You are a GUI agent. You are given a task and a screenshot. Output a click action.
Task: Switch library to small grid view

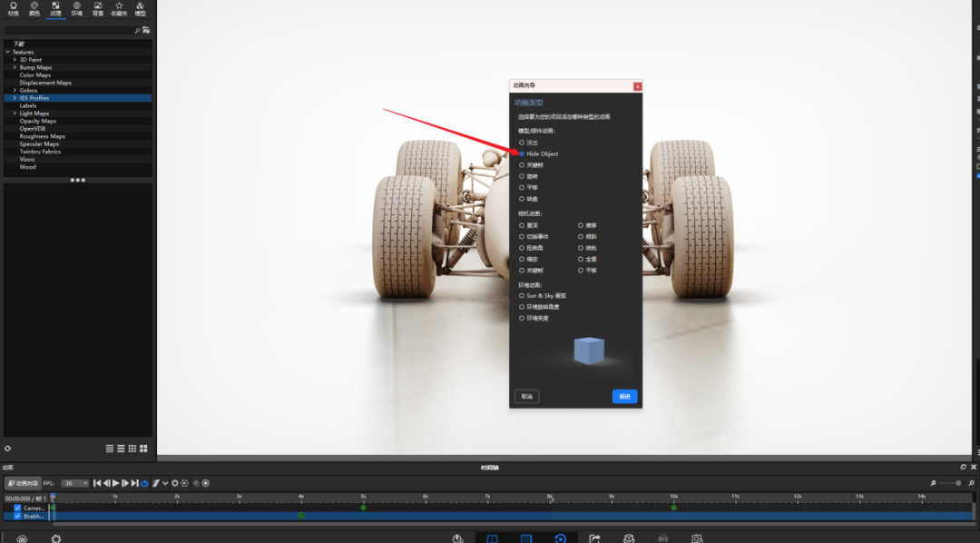[x=132, y=449]
